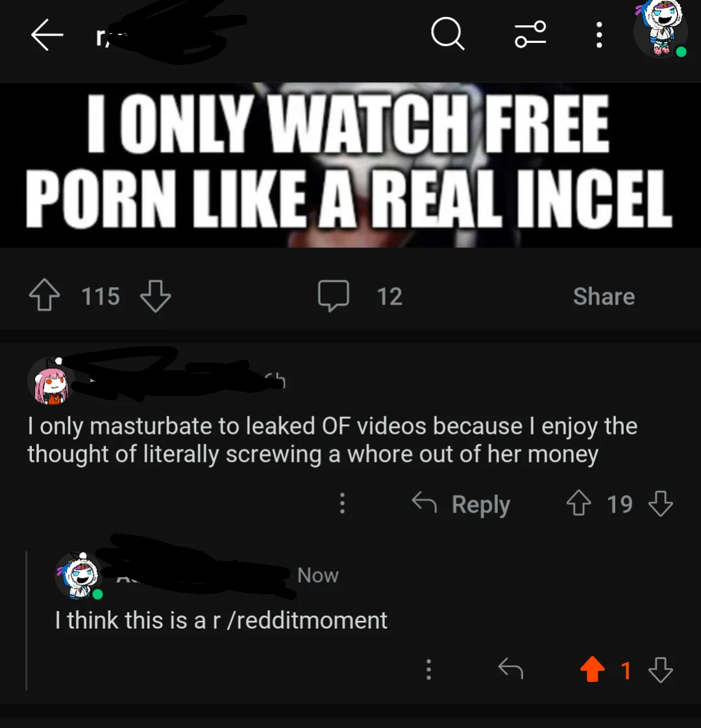Upvote the comment with 19 points

click(578, 503)
